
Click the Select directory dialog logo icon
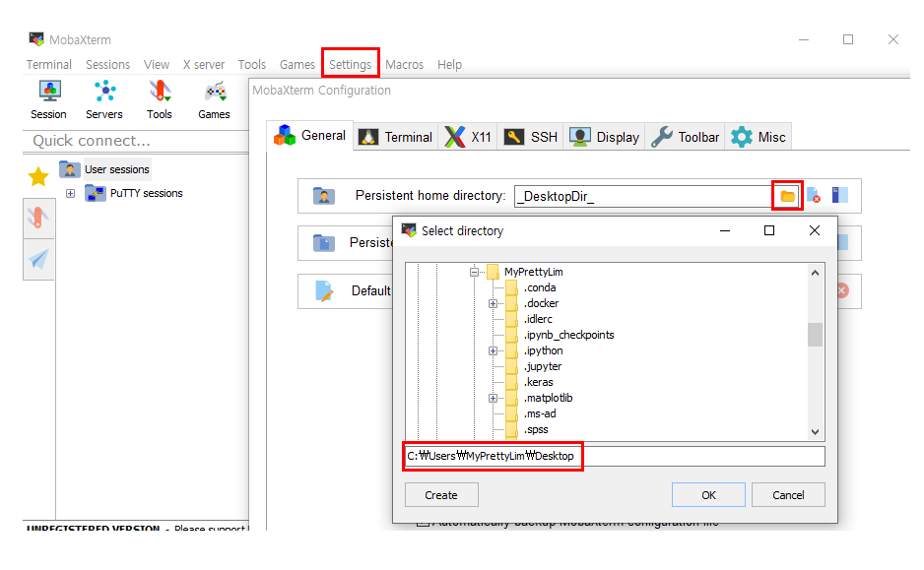point(409,230)
